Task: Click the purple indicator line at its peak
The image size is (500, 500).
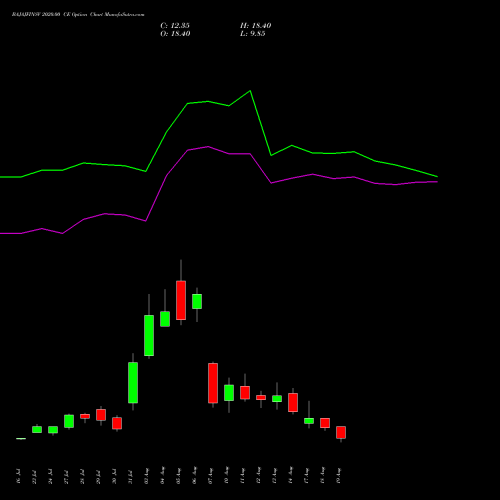Action: [208, 147]
